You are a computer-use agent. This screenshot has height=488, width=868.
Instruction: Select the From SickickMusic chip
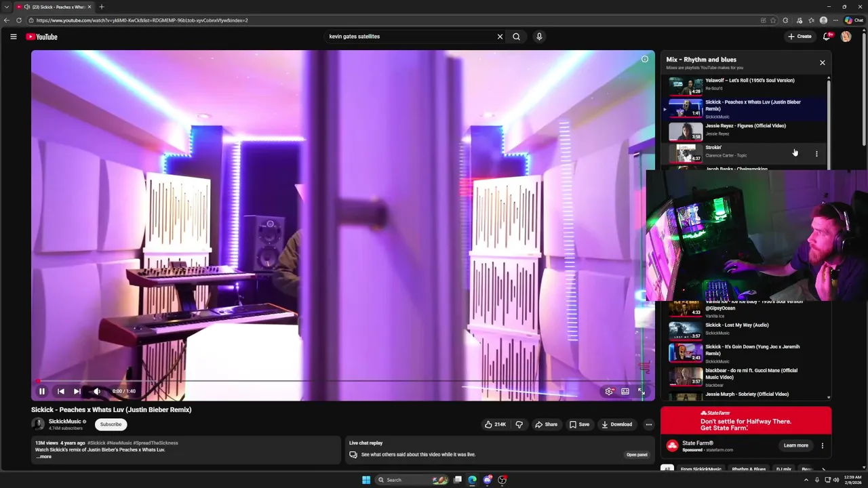pyautogui.click(x=701, y=469)
